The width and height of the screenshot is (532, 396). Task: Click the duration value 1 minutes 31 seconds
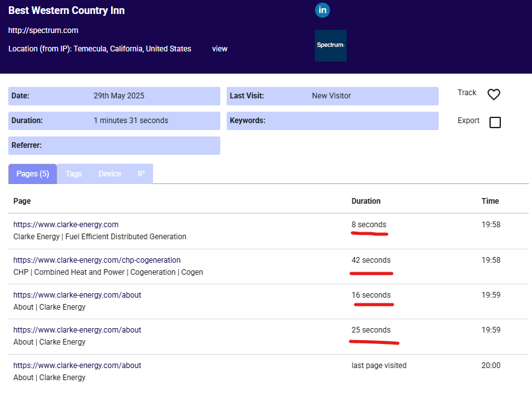coord(131,121)
